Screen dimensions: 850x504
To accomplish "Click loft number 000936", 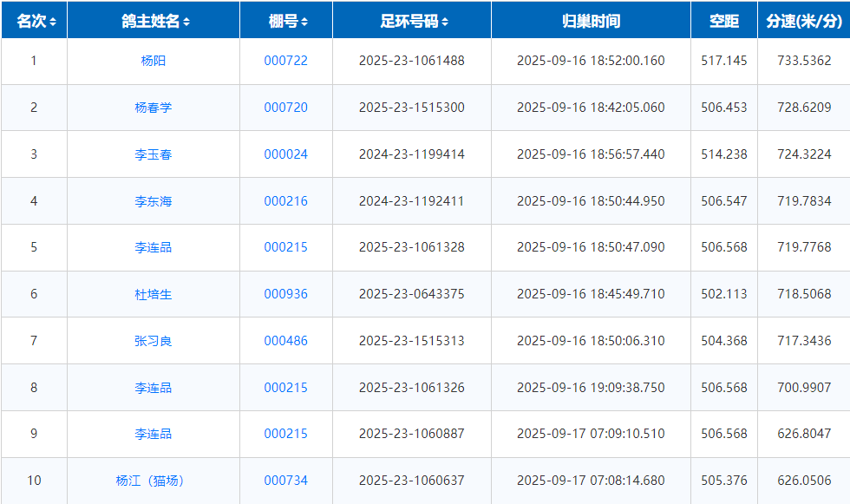I will pyautogui.click(x=285, y=294).
